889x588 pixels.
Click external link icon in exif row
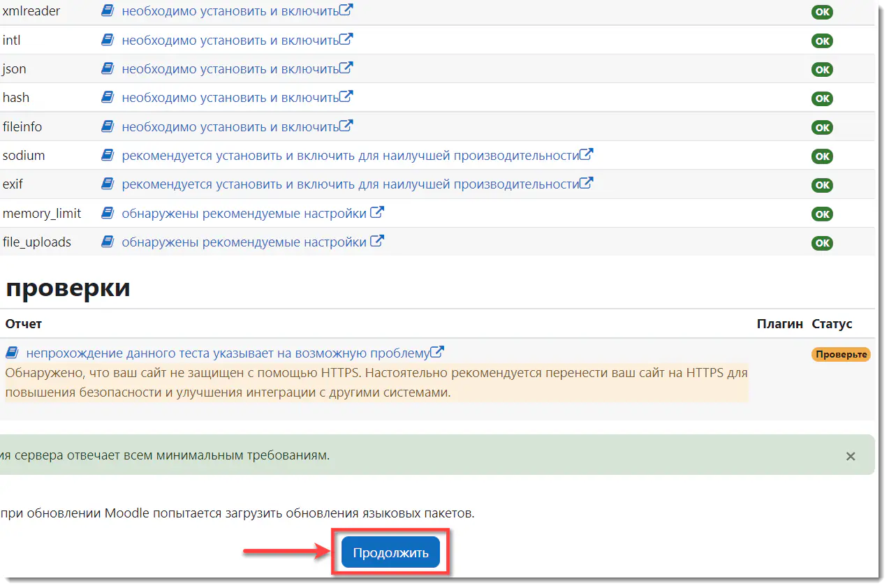click(587, 184)
